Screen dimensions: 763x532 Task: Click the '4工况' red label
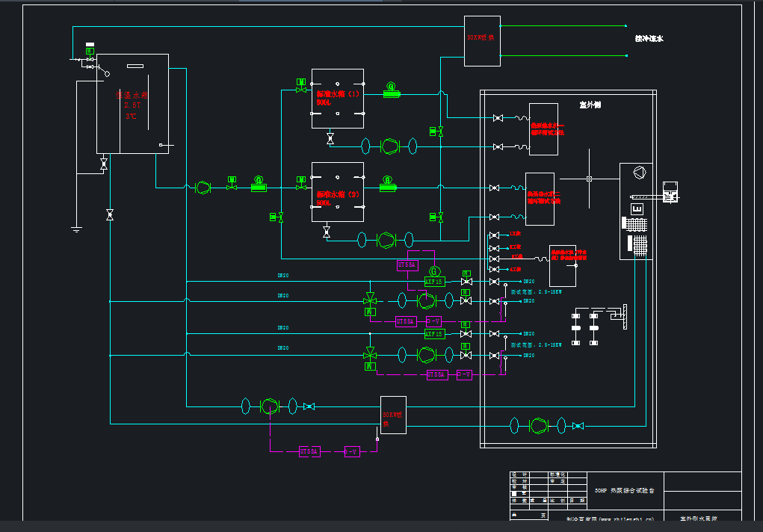coord(515,269)
